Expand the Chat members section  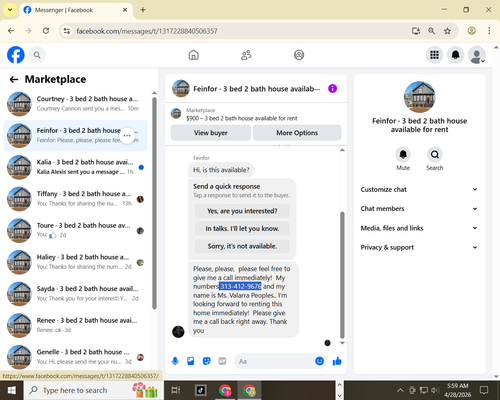[419, 209]
